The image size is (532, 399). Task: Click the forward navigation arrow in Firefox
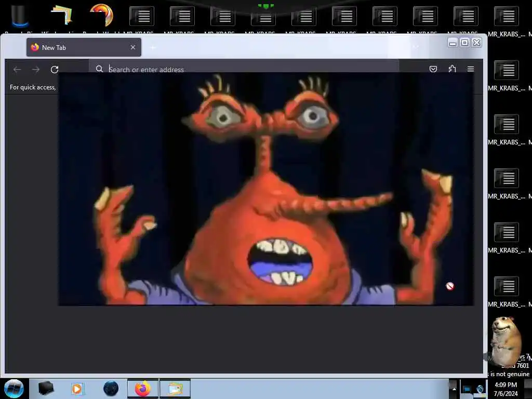[36, 70]
